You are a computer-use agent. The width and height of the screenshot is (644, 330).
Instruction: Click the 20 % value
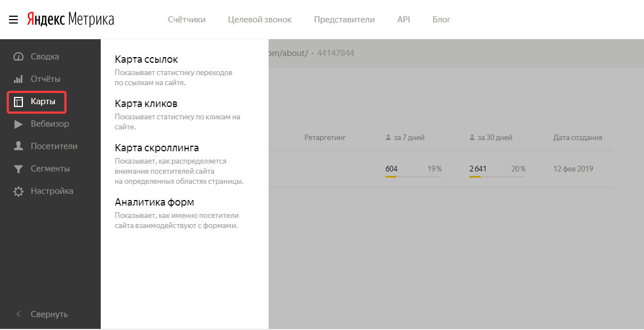(518, 169)
